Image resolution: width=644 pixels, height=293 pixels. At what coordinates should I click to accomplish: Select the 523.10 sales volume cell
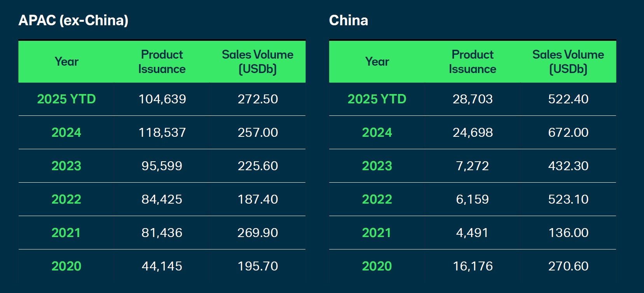[x=568, y=199]
